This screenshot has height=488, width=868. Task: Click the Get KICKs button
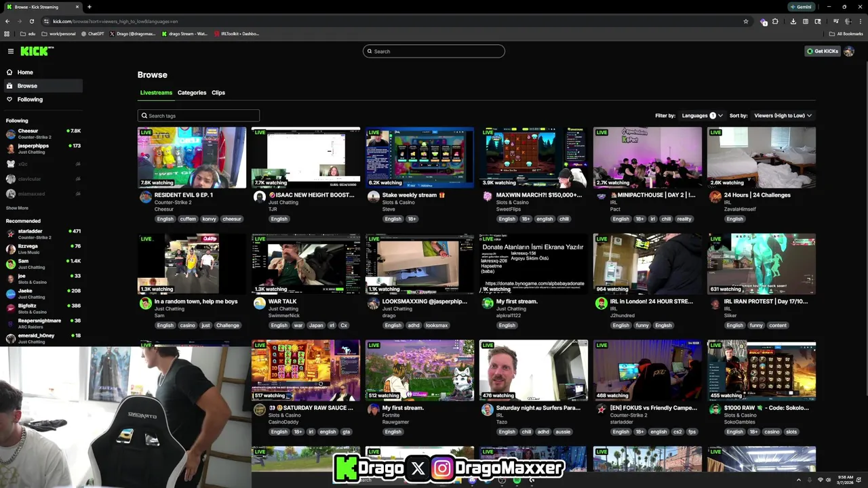(x=822, y=51)
